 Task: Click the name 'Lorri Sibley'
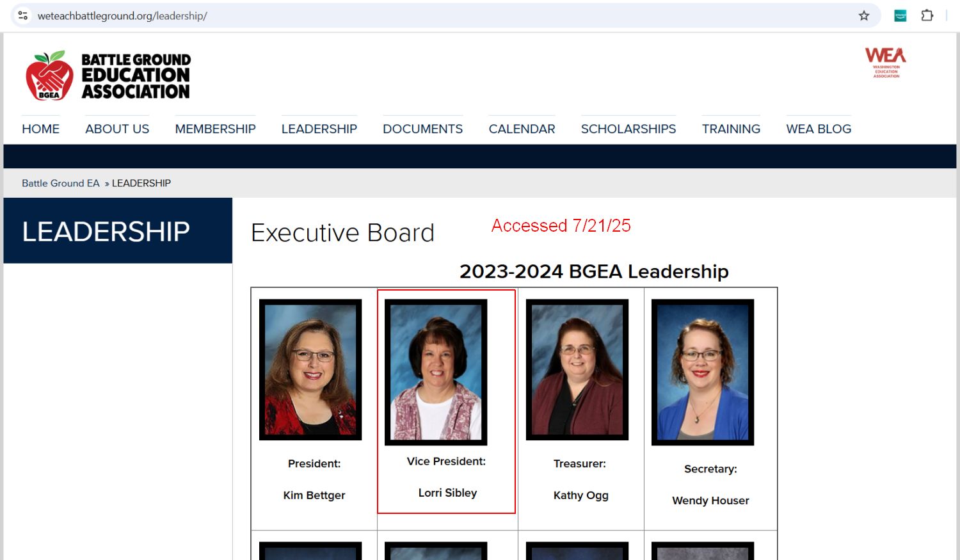447,493
